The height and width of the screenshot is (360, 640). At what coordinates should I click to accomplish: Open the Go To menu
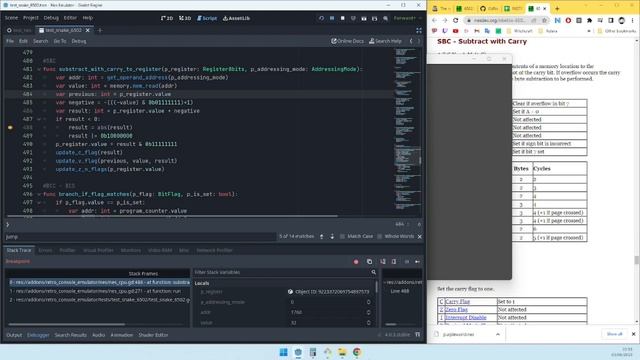[60, 41]
